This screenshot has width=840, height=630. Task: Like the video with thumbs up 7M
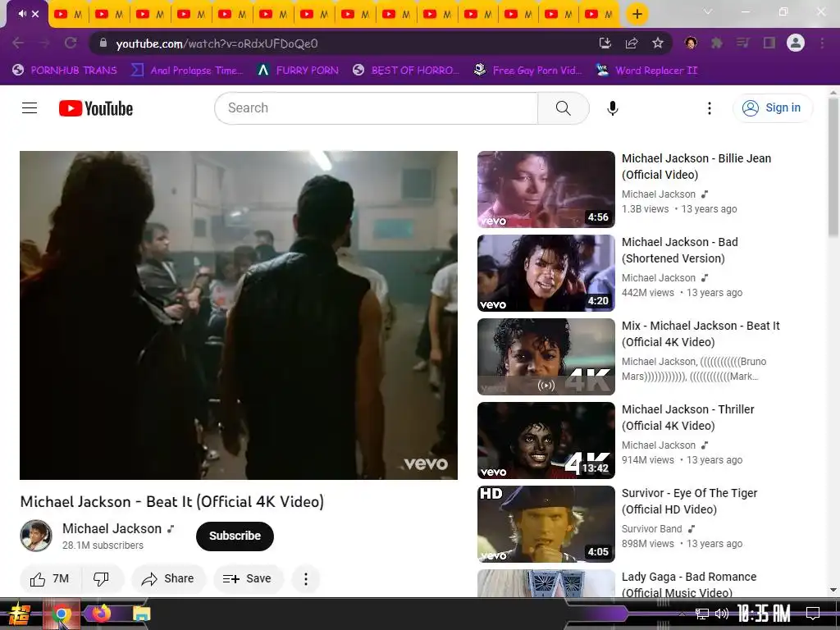(50, 578)
